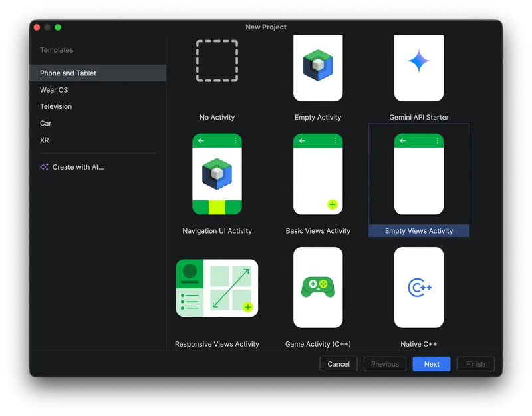The width and height of the screenshot is (532, 416).
Task: Click the Cancel button
Action: point(338,364)
